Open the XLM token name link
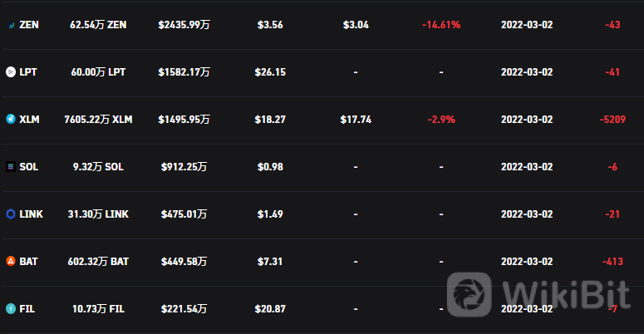 pyautogui.click(x=30, y=120)
